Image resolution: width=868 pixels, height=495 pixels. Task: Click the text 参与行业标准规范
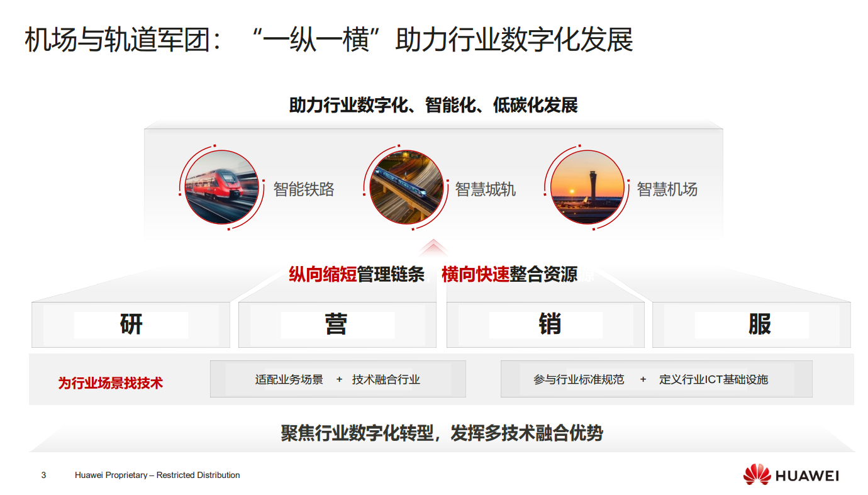(579, 379)
